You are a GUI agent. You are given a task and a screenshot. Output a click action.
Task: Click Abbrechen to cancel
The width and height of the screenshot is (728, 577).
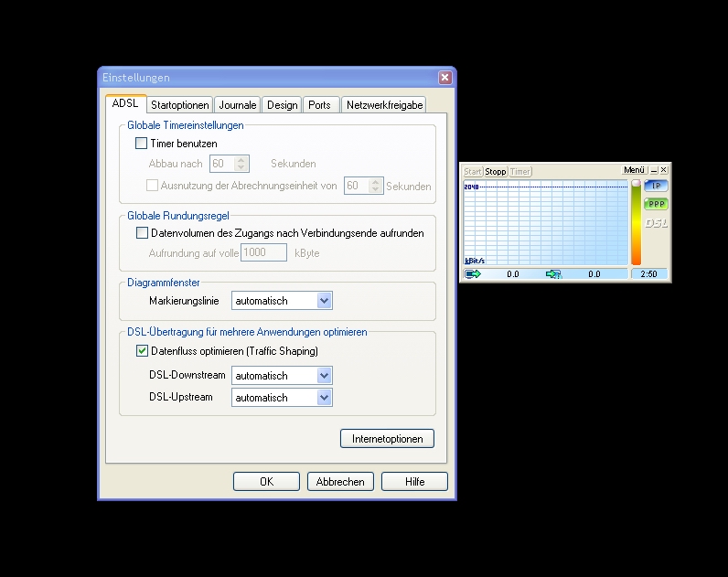point(340,481)
